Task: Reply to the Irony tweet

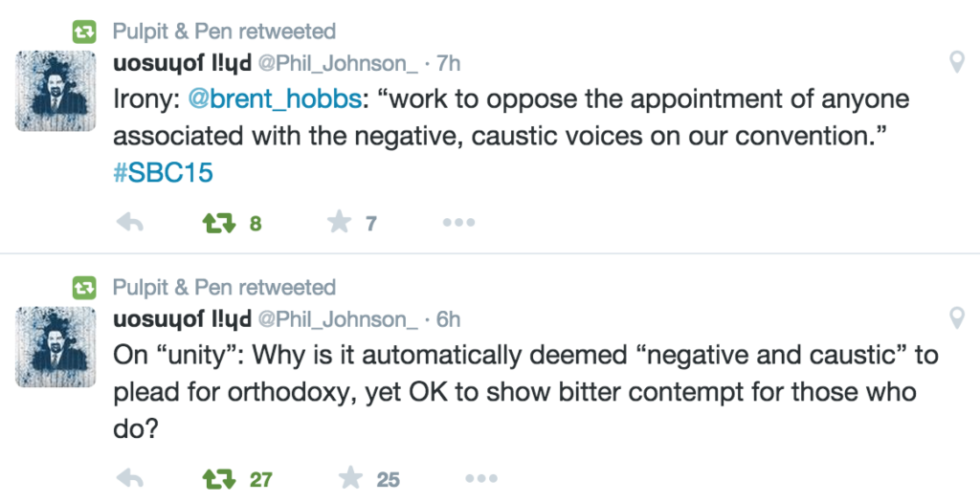Action: click(130, 222)
